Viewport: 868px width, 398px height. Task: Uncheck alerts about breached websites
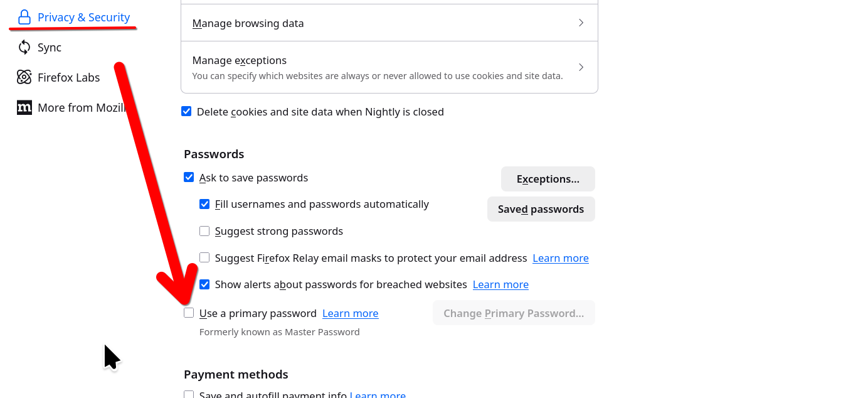[204, 284]
